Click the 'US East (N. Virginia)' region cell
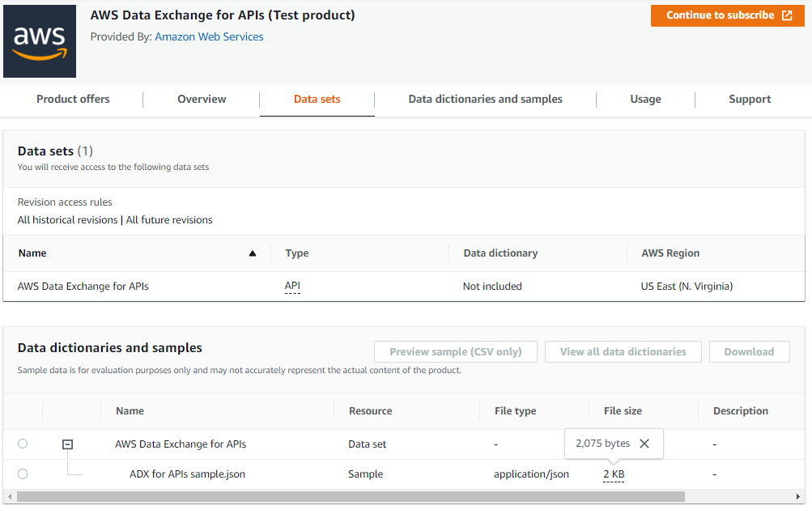The width and height of the screenshot is (812, 514). click(687, 287)
